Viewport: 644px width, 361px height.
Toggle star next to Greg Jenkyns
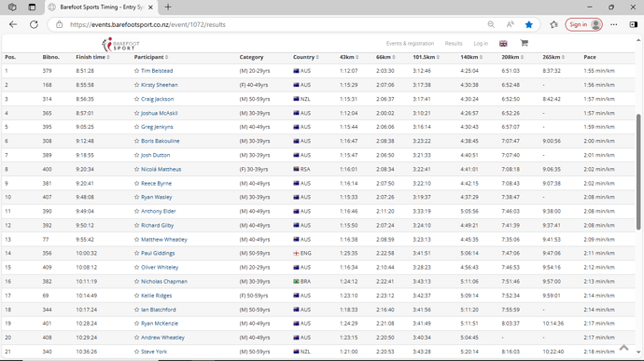click(137, 127)
